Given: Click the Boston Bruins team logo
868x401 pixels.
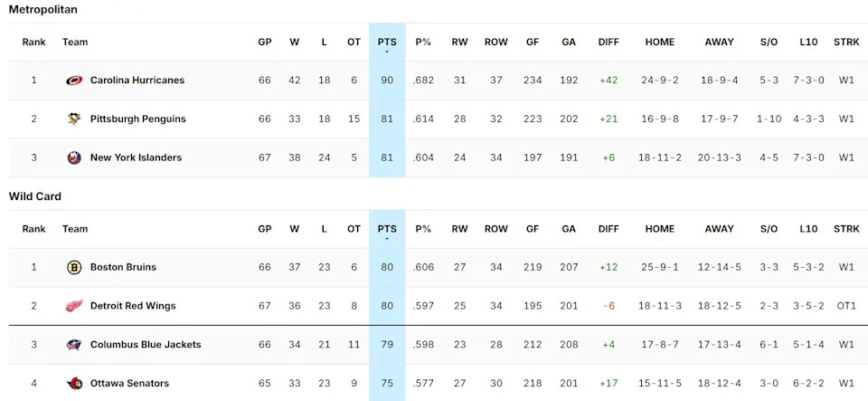Looking at the screenshot, I should [74, 268].
